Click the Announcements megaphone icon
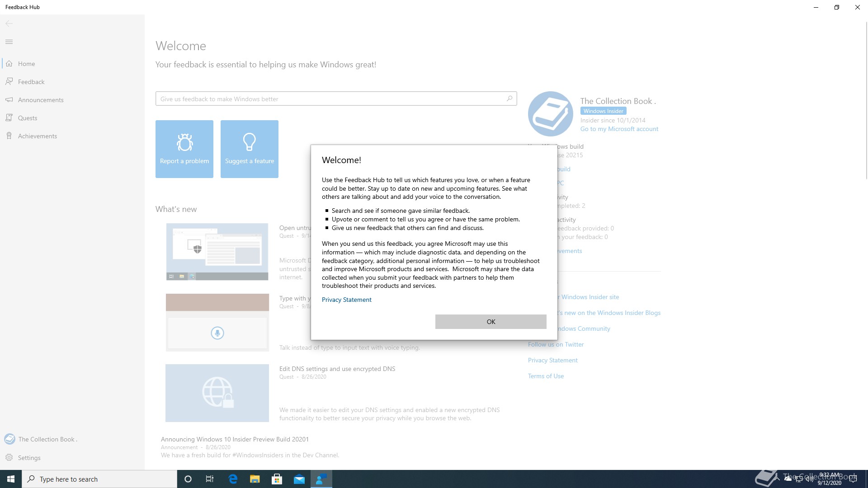Viewport: 868px width, 488px height. (9, 100)
